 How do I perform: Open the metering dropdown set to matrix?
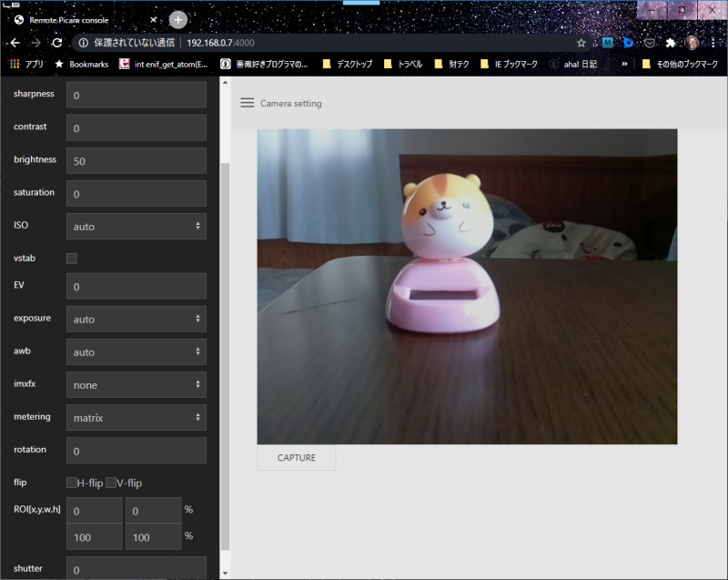tap(136, 417)
